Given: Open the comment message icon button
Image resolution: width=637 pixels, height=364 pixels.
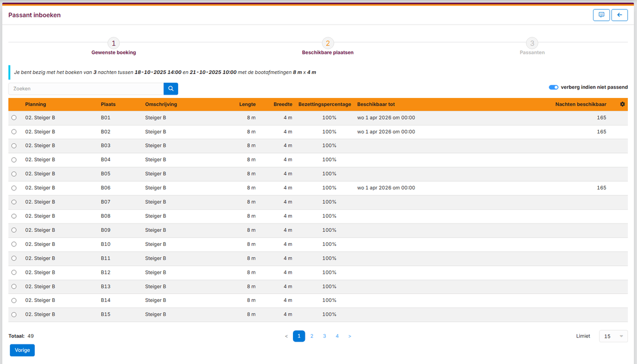Looking at the screenshot, I should [601, 15].
